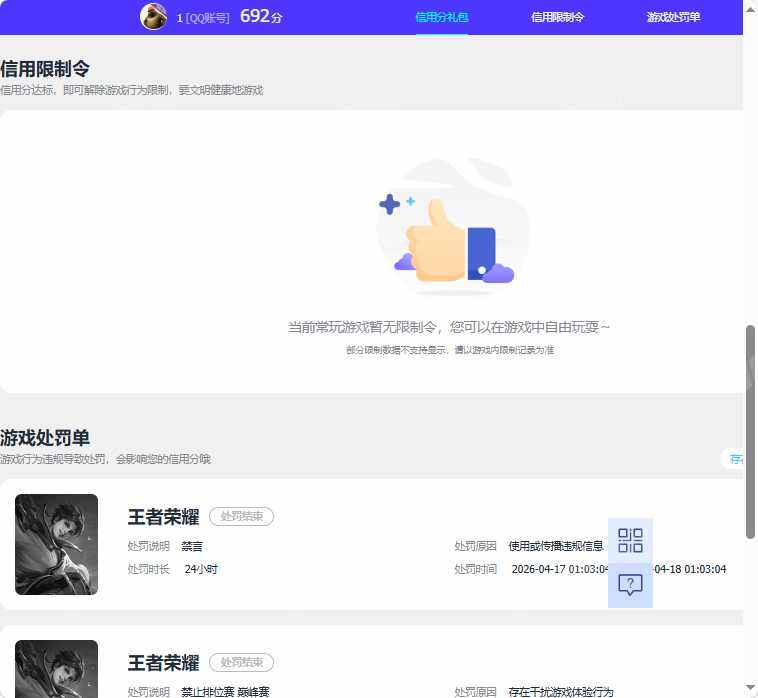The width and height of the screenshot is (758, 698).
Task: Click 处罚说明 label on 禁言 card
Action: [x=149, y=546]
